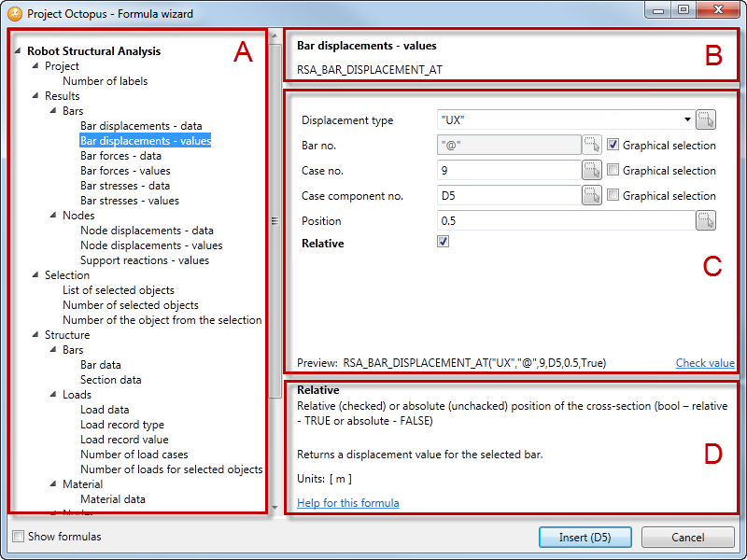Select Bar forces - values
Viewport: 747px width, 560px height.
[125, 171]
